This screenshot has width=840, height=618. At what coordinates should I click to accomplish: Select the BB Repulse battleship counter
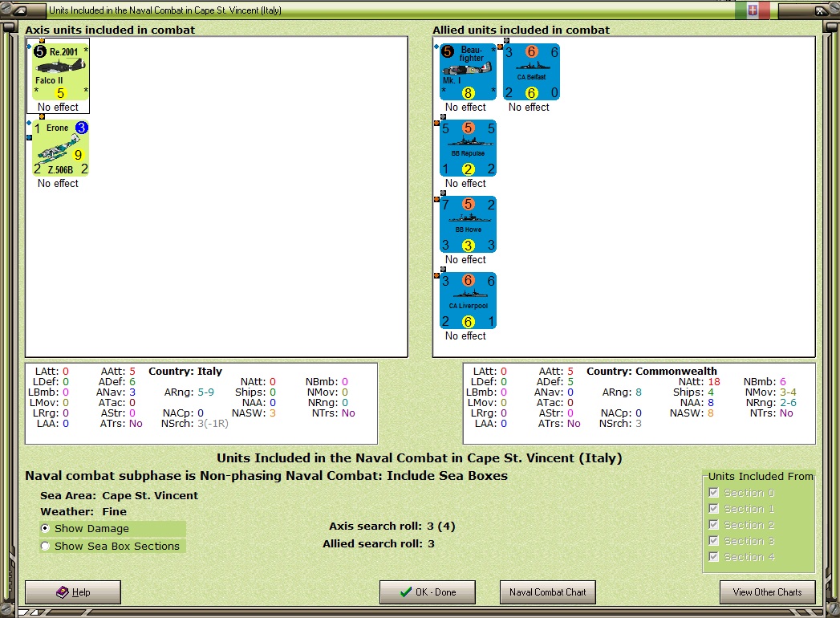[x=469, y=148]
